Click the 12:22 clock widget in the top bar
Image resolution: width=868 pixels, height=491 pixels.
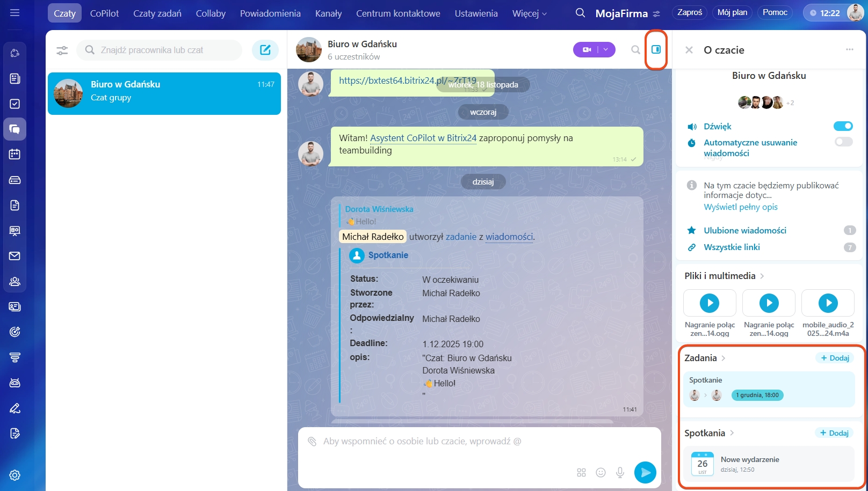(826, 13)
